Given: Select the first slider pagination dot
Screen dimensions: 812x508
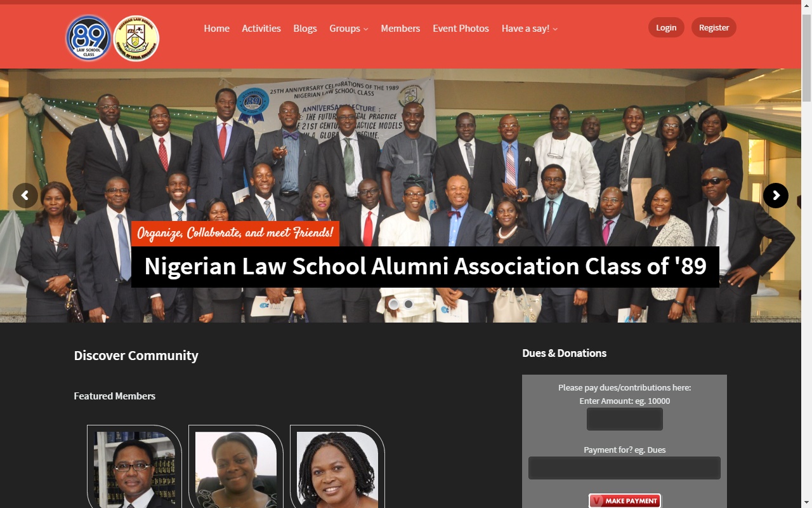Looking at the screenshot, I should click(393, 304).
